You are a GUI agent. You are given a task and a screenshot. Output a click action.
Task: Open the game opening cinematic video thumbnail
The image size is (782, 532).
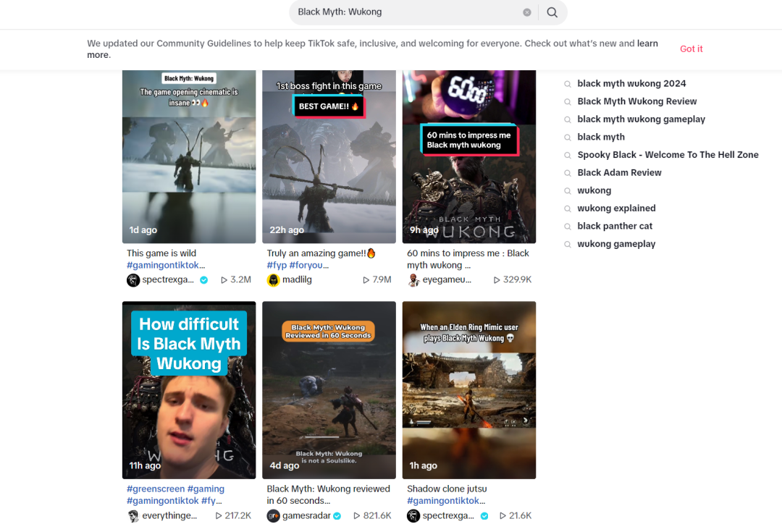(x=189, y=156)
